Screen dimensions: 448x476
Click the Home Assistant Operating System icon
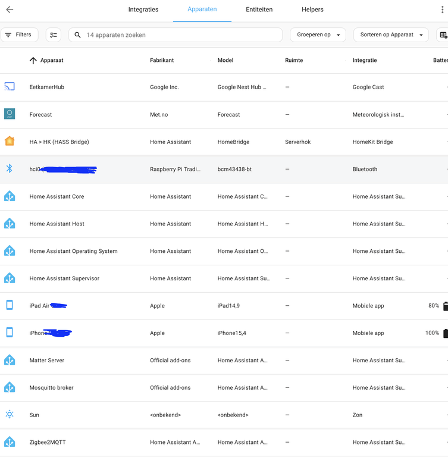[x=10, y=250]
